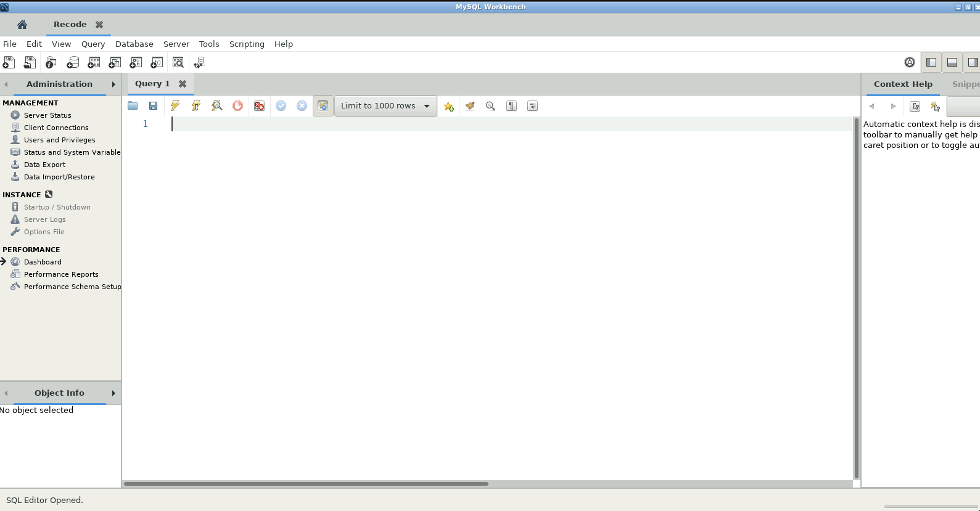
Task: Create a new function icon
Action: pyautogui.click(x=157, y=62)
